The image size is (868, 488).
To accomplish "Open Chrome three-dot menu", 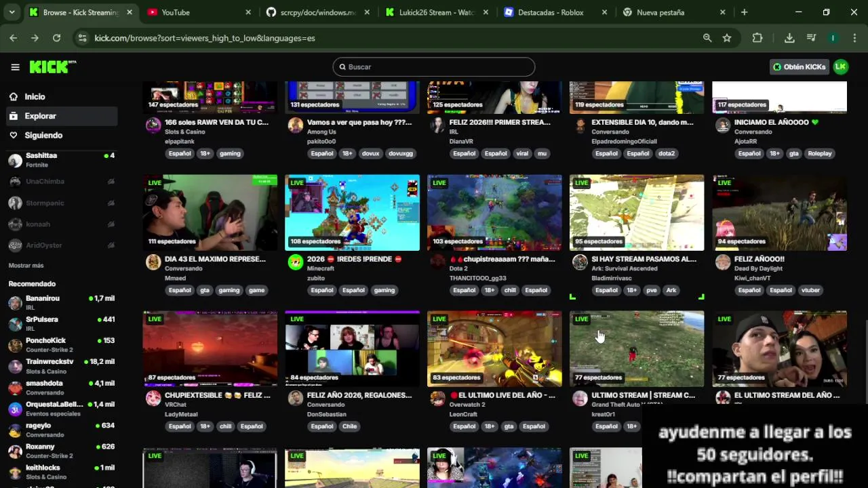I will pos(854,38).
